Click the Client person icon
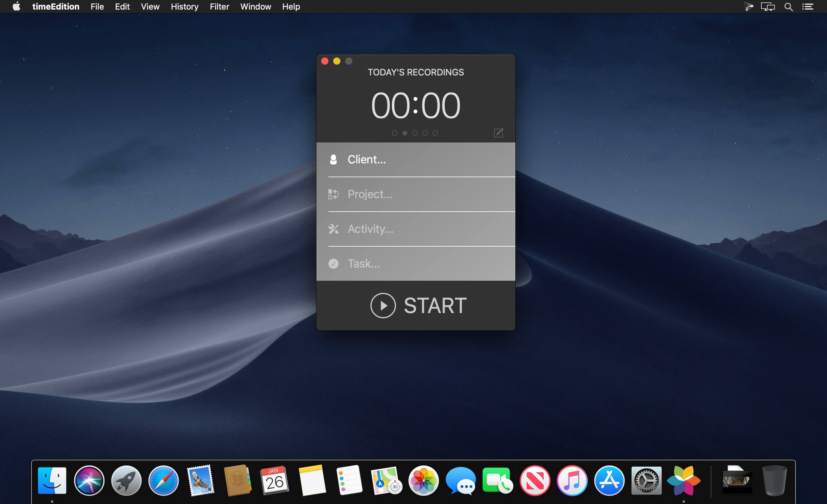Image resolution: width=827 pixels, height=504 pixels. point(333,160)
